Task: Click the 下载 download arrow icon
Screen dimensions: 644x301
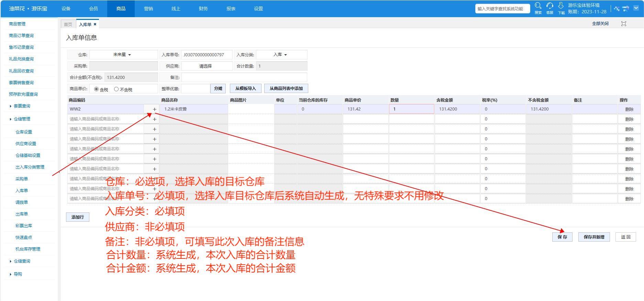Action: [561, 6]
